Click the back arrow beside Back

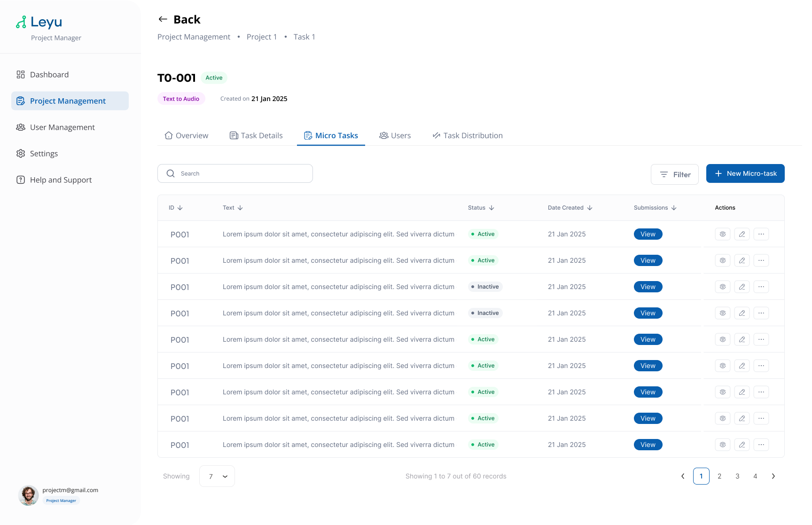point(162,19)
